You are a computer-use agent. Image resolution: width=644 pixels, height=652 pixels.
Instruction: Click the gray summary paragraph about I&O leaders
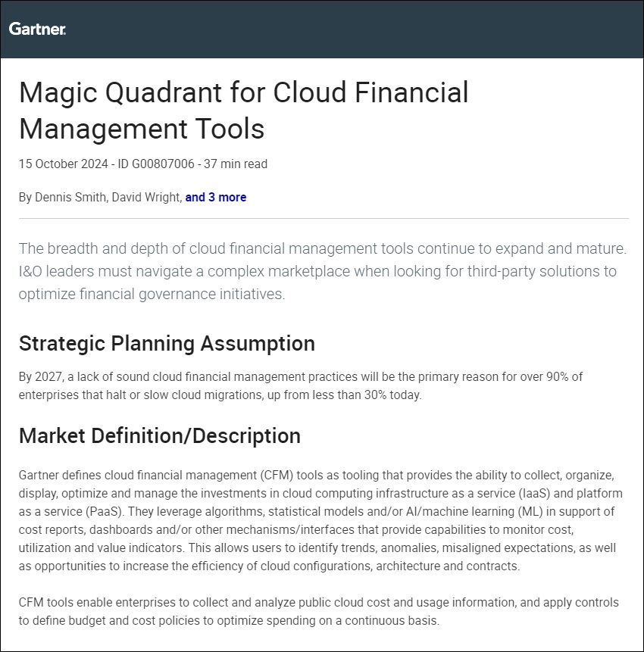click(322, 271)
